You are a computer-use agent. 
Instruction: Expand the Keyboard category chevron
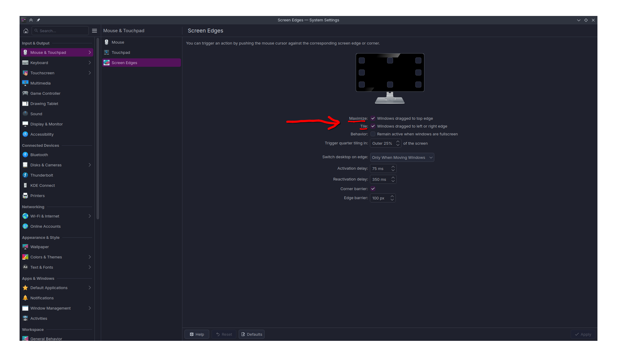tap(90, 63)
